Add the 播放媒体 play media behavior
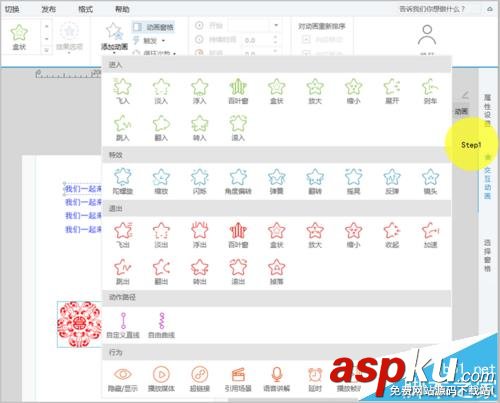Viewport: 500px width, 403px height. click(x=161, y=379)
